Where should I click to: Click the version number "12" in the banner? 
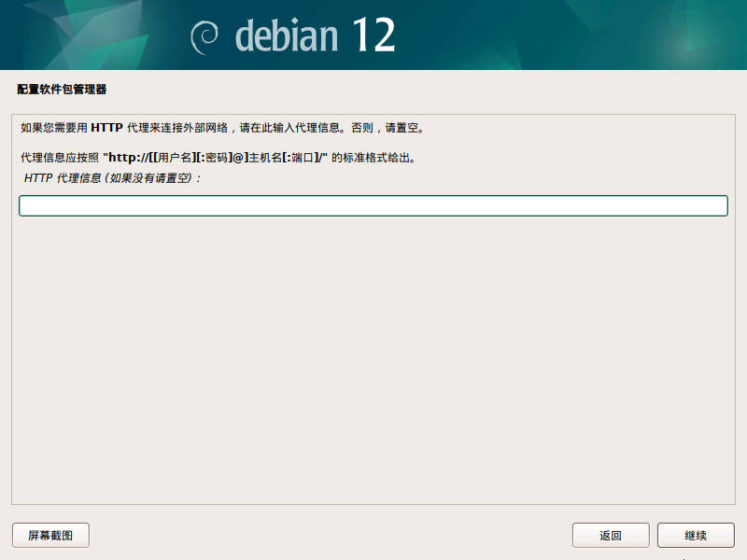point(373,36)
